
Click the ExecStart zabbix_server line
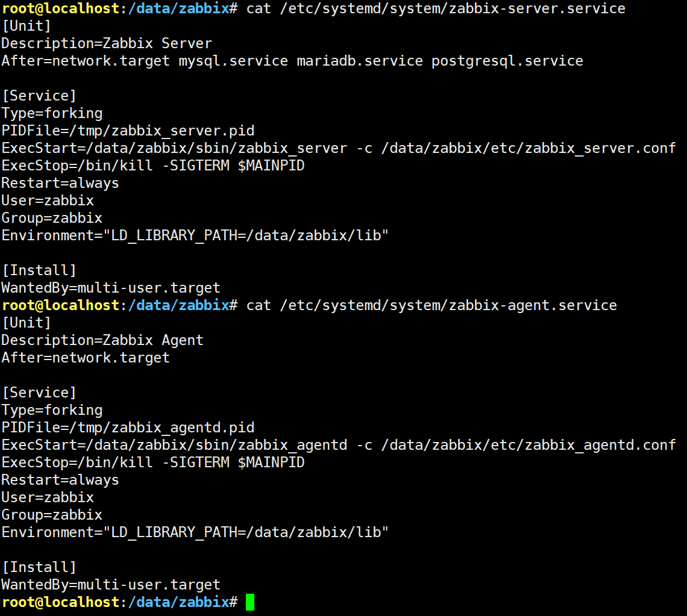click(339, 148)
